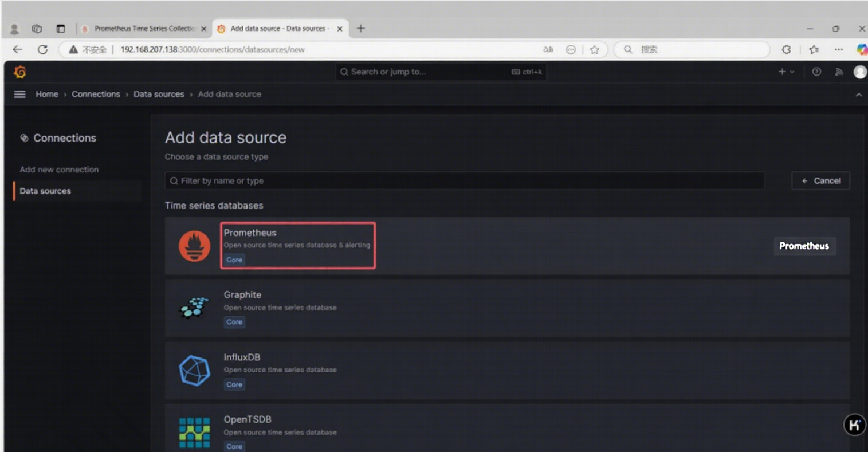This screenshot has width=868, height=452.
Task: Click the browser extensions refresh icon
Action: (x=787, y=50)
